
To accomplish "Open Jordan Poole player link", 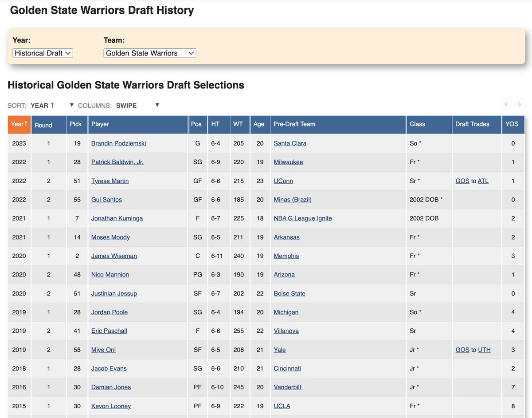I will pyautogui.click(x=110, y=312).
